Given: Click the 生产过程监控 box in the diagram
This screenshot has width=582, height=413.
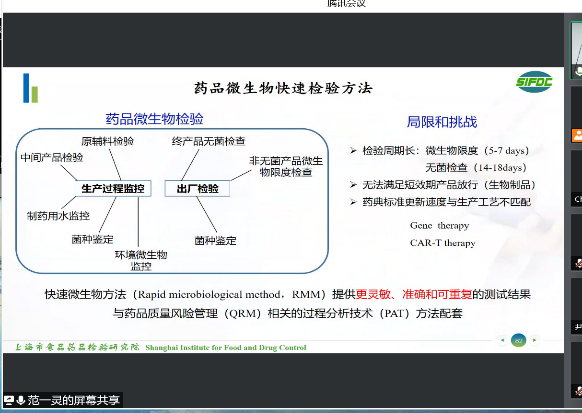Looking at the screenshot, I should point(113,189).
